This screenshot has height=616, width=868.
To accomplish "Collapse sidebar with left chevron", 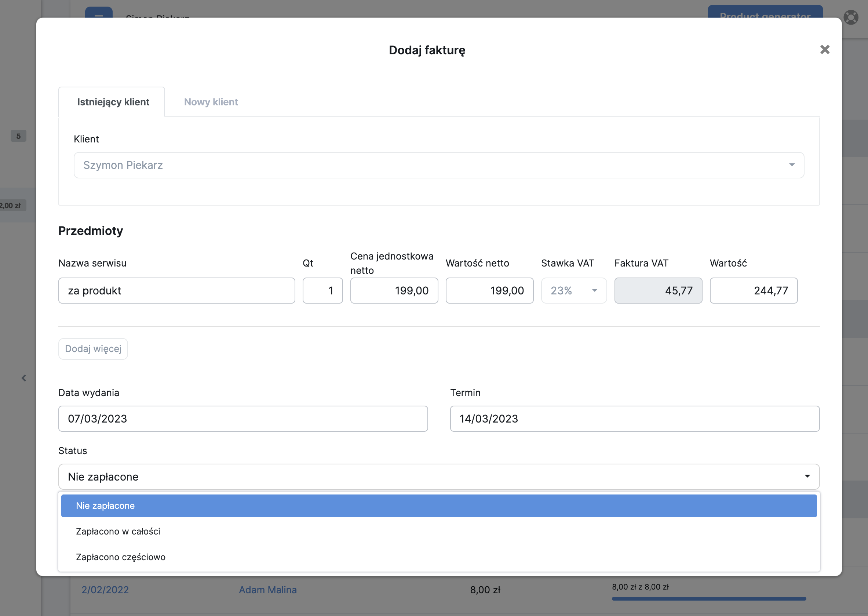I will [24, 378].
